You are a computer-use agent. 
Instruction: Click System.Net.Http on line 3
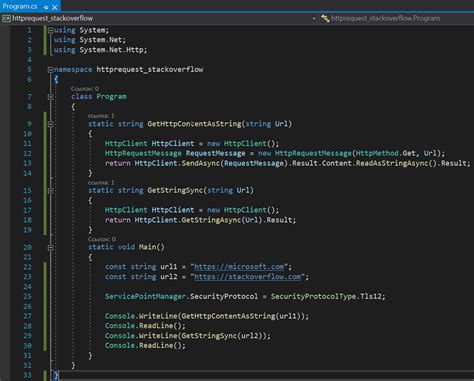tap(111, 50)
